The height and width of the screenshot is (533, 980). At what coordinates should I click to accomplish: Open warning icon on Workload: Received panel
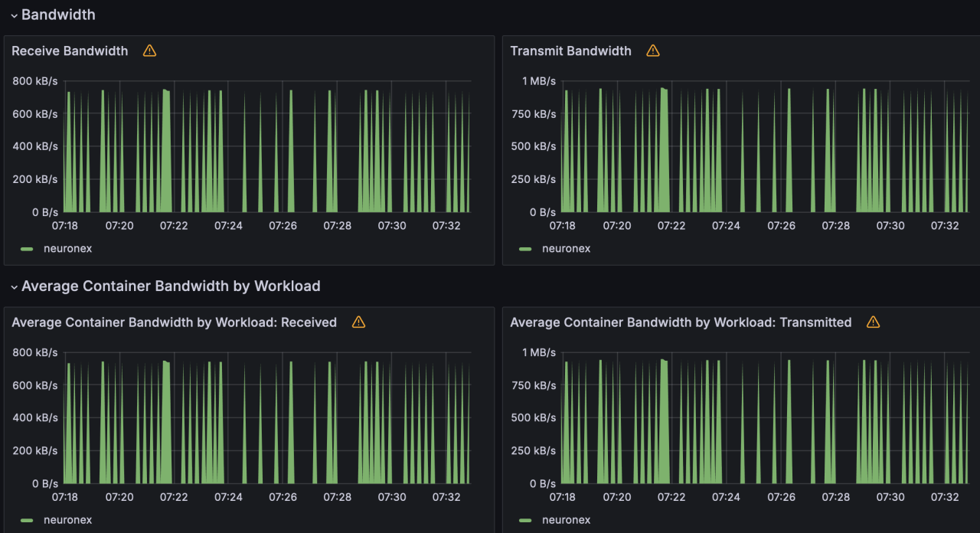click(x=358, y=322)
